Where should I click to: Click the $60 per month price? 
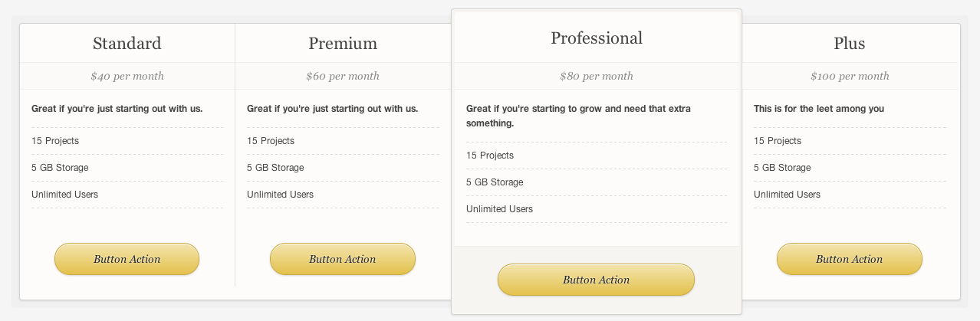(343, 76)
